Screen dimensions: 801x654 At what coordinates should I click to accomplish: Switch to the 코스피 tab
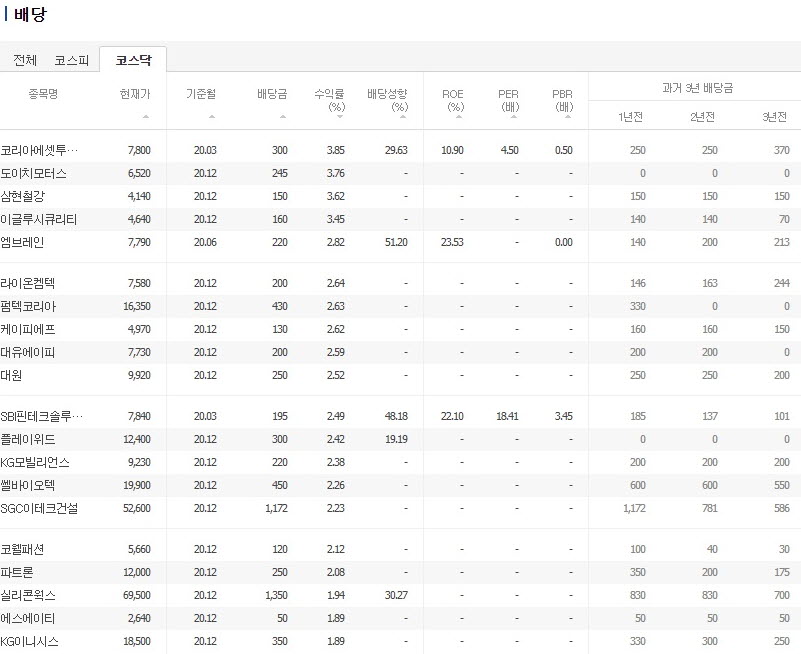(72, 60)
